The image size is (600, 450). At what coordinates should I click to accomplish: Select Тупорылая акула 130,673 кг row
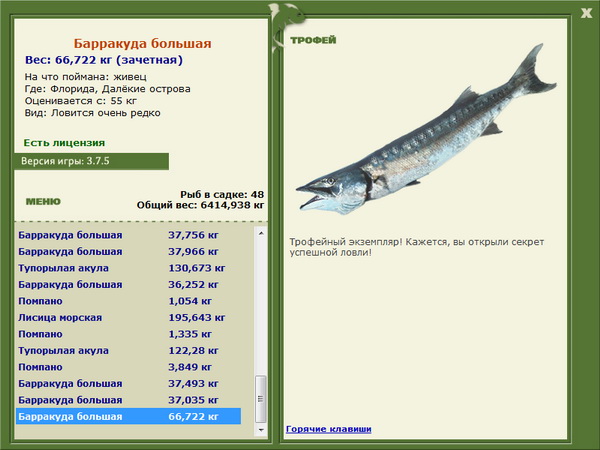[x=128, y=268]
